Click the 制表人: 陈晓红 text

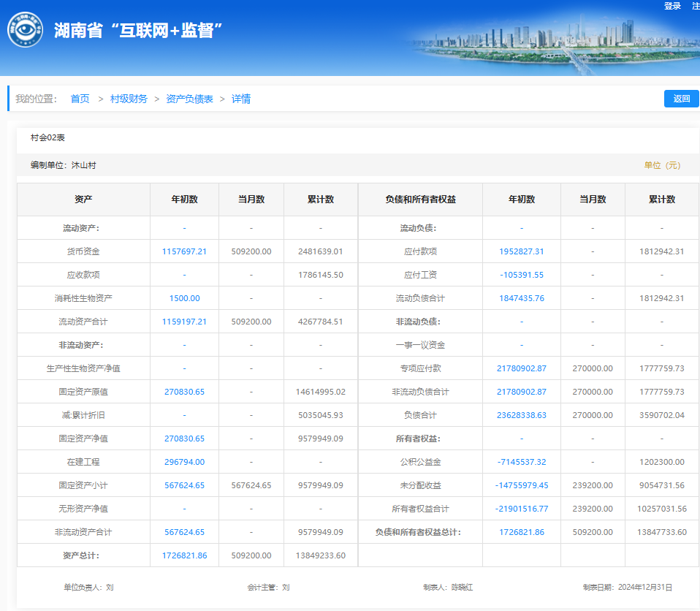[448, 588]
